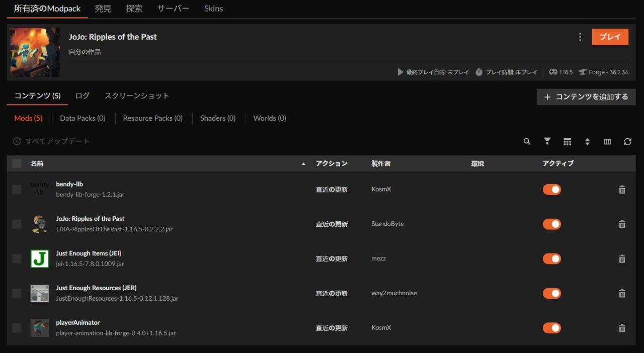Click 直近の更新 in the playerAnimator row
Image resolution: width=644 pixels, height=353 pixels.
pos(332,328)
